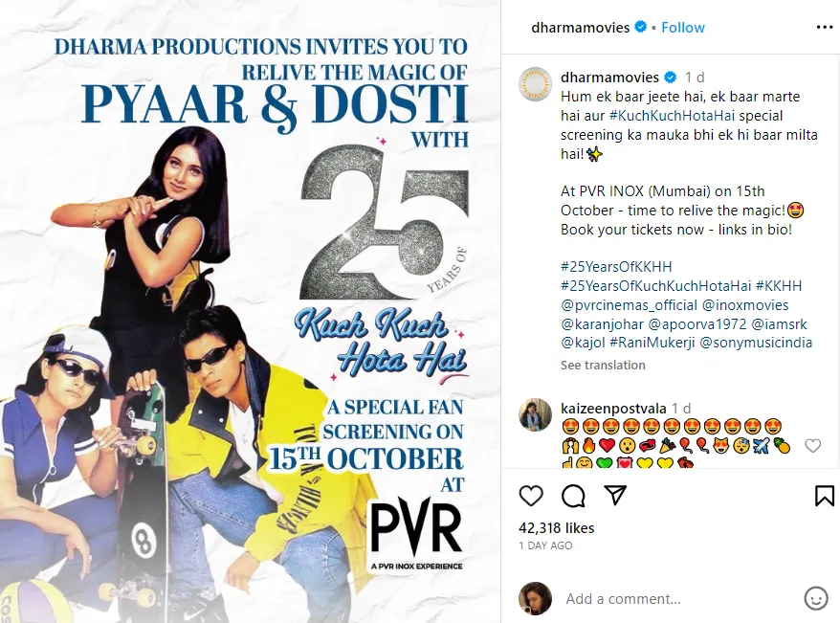Like kaizeenpostvala's comment heart
Image resolution: width=840 pixels, height=623 pixels.
coord(812,445)
